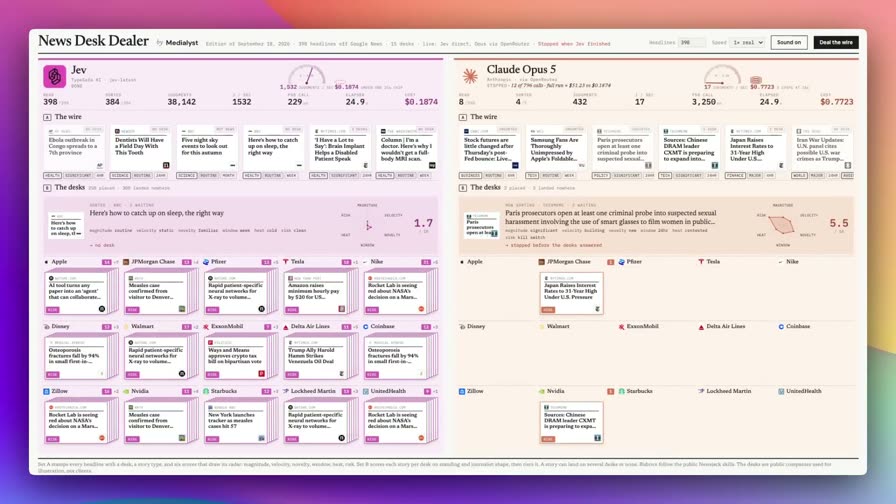Click the FINANCE tag under Japan Raises card
This screenshot has height=504, width=896.
tap(735, 175)
